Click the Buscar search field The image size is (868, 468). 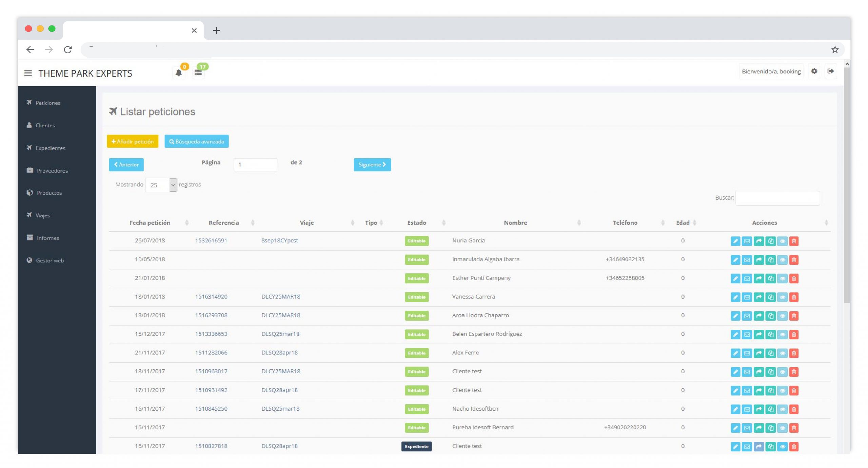pos(777,198)
